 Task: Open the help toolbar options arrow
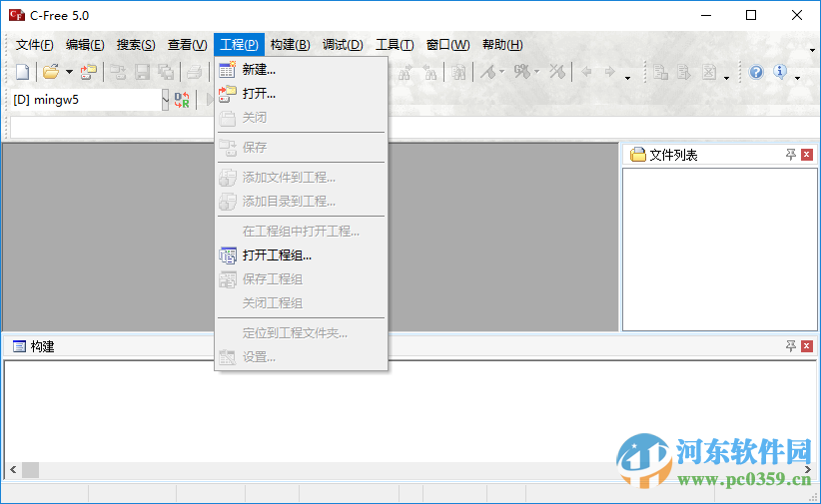tap(797, 78)
